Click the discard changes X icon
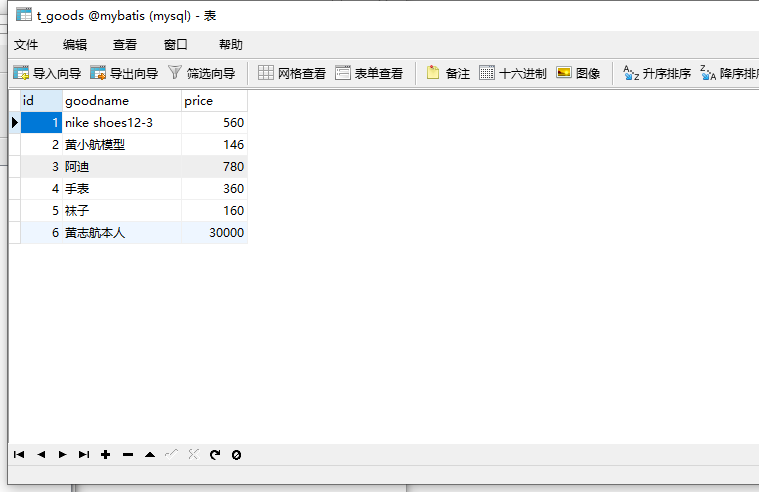 coord(194,454)
